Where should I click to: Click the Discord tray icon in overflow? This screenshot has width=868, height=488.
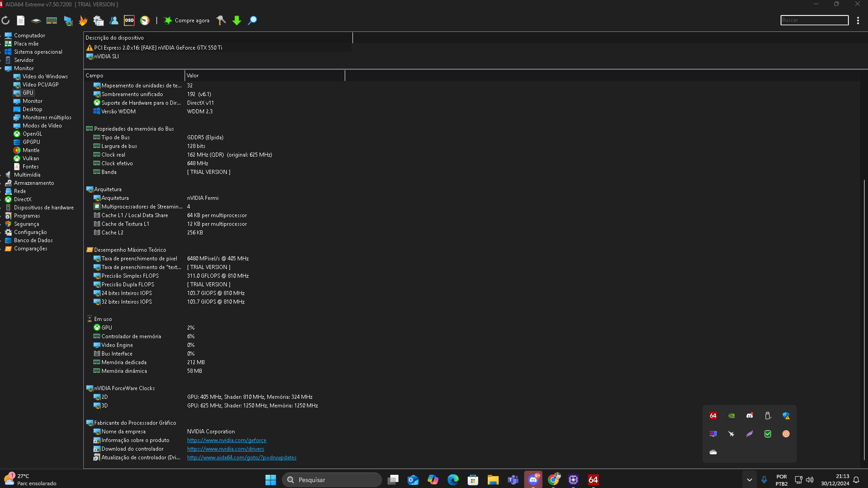tap(750, 416)
